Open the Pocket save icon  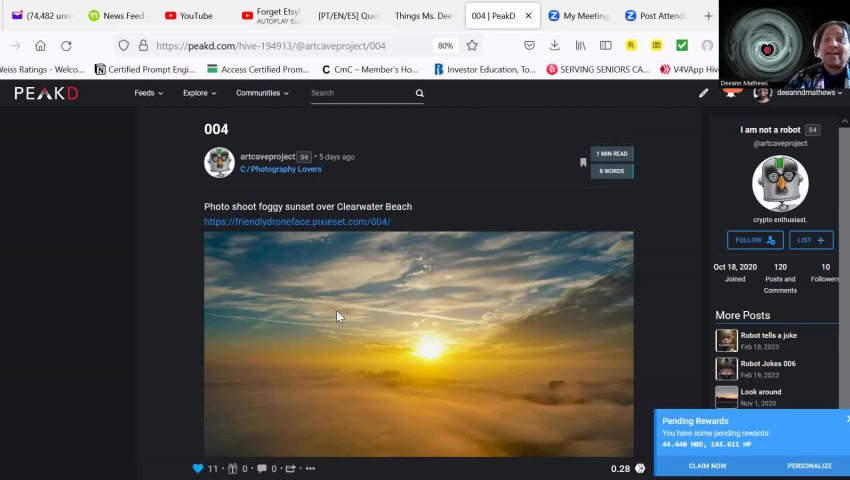(x=530, y=46)
